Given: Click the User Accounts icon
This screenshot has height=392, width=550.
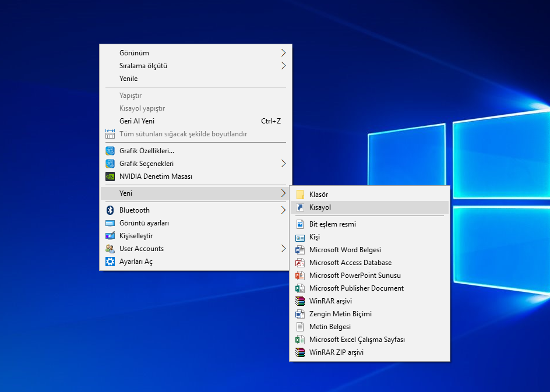Looking at the screenshot, I should click(110, 249).
